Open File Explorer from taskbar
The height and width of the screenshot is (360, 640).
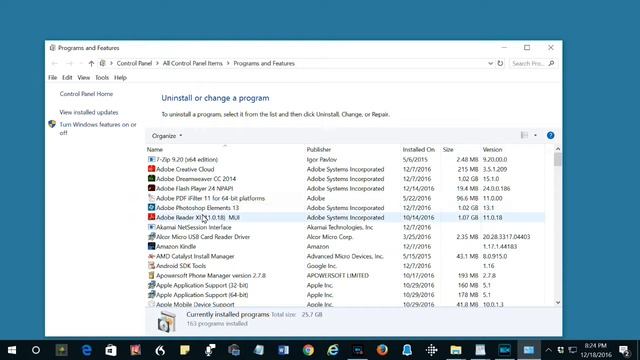point(456,350)
